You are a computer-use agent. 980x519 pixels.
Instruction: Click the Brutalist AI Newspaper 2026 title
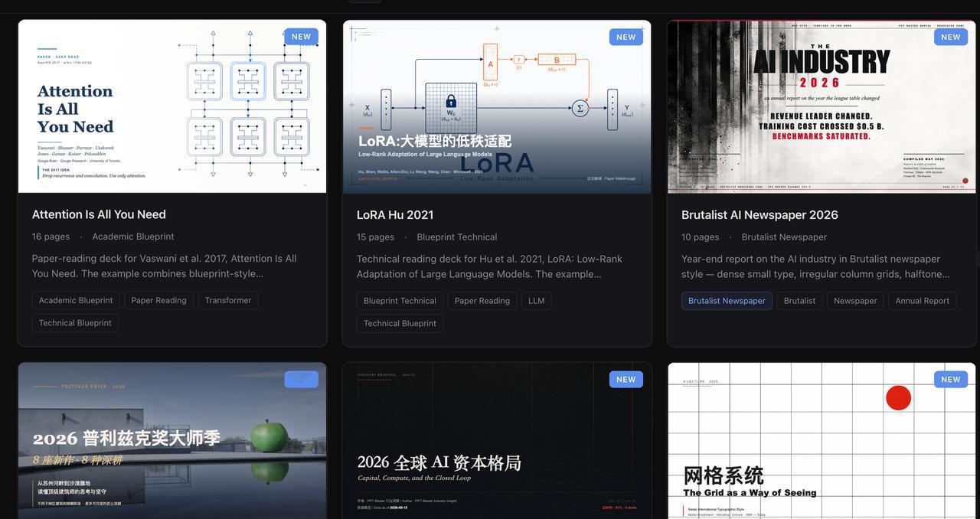click(759, 214)
